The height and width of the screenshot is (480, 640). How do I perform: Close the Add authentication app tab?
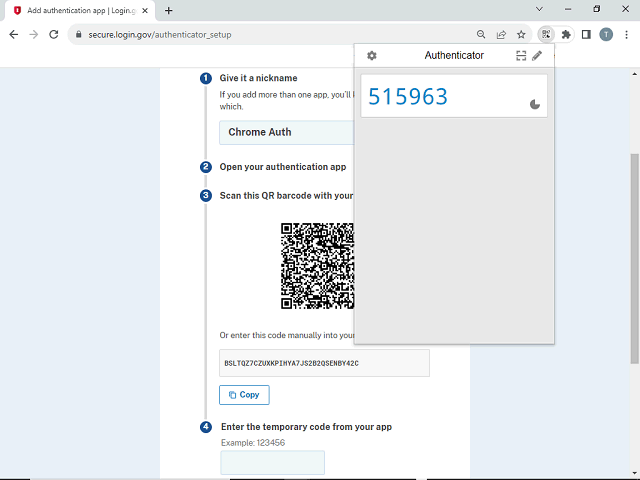(145, 11)
